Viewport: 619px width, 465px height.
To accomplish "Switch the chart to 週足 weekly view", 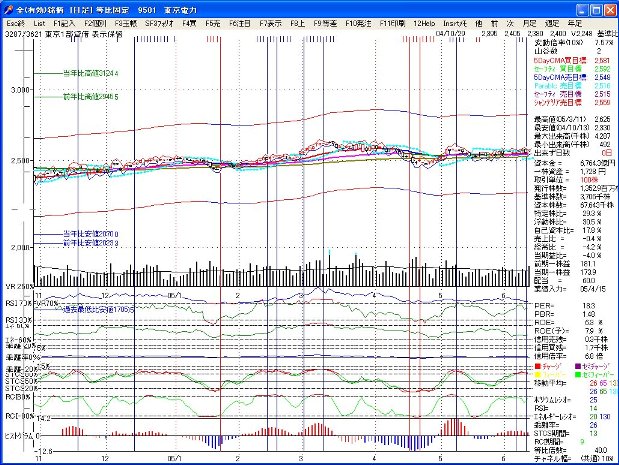I will point(551,21).
